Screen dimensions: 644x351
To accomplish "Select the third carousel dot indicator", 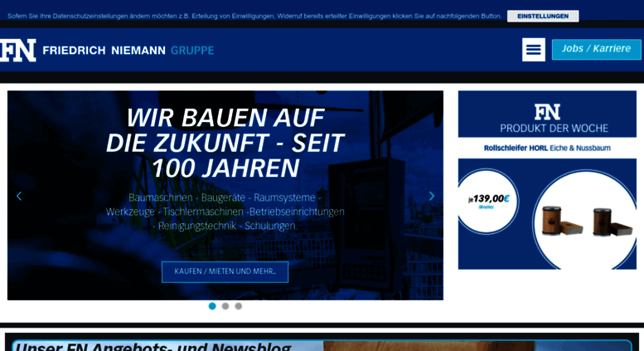I will (238, 306).
